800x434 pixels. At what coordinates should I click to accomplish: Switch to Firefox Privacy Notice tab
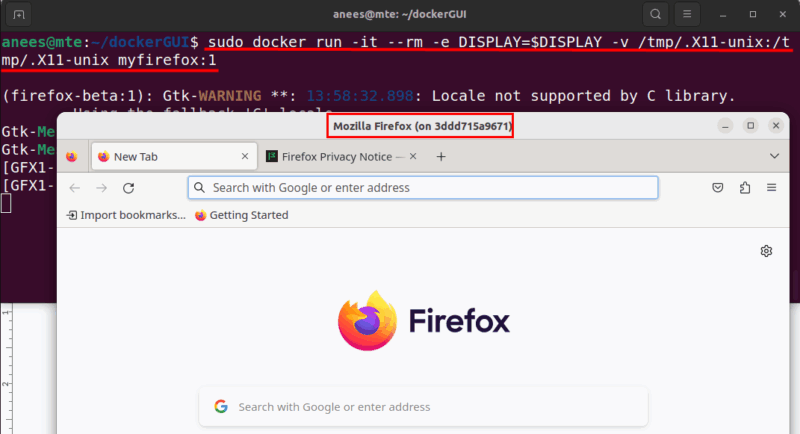336,157
